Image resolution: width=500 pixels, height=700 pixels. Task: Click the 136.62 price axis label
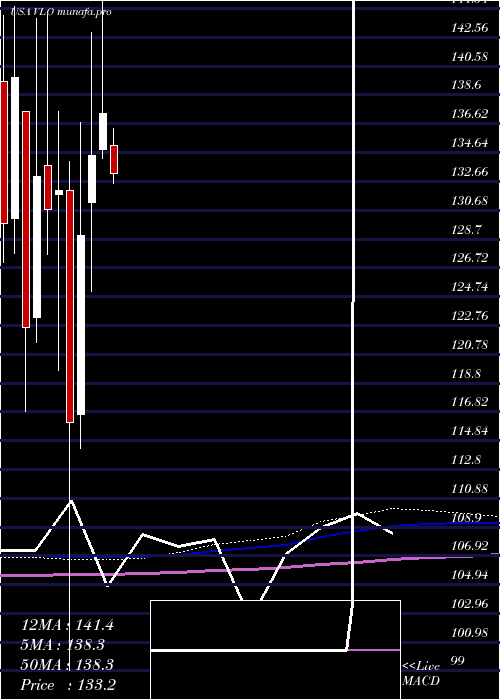point(470,114)
